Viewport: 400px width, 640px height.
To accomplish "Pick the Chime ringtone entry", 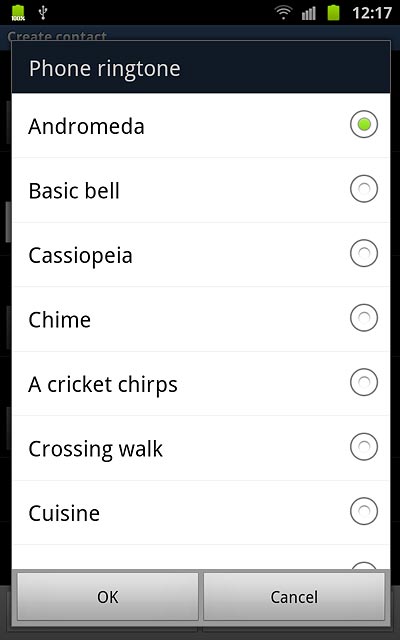I will pyautogui.click(x=201, y=319).
